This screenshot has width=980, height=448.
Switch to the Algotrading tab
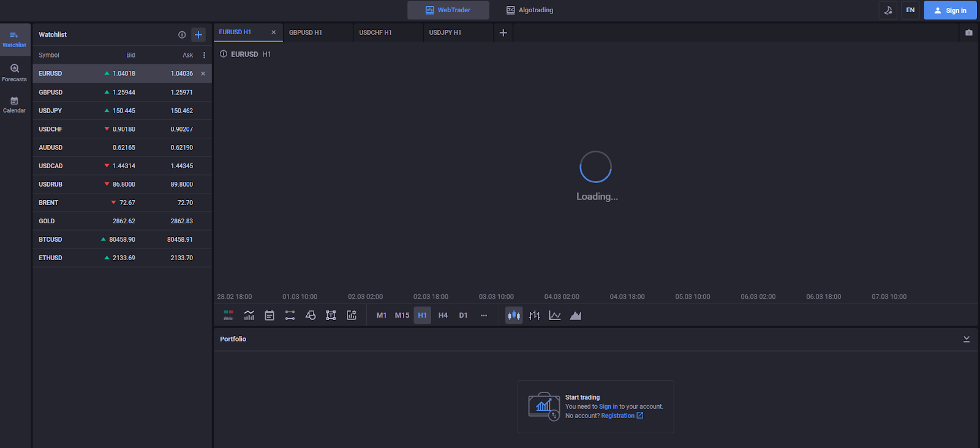(x=530, y=10)
